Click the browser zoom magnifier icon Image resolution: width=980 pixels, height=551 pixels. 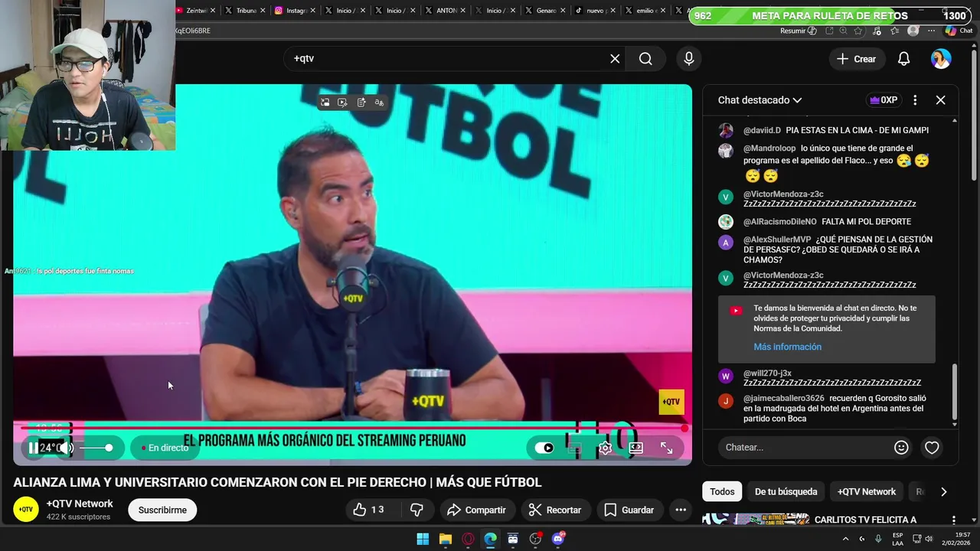point(843,31)
